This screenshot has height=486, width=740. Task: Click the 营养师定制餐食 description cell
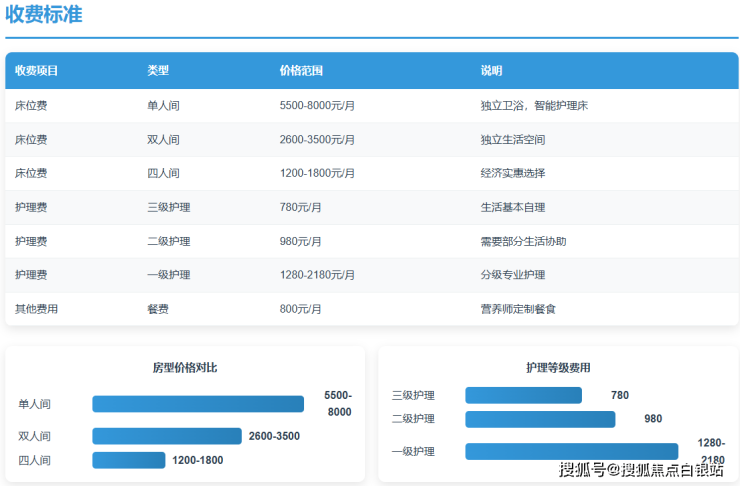pos(518,310)
